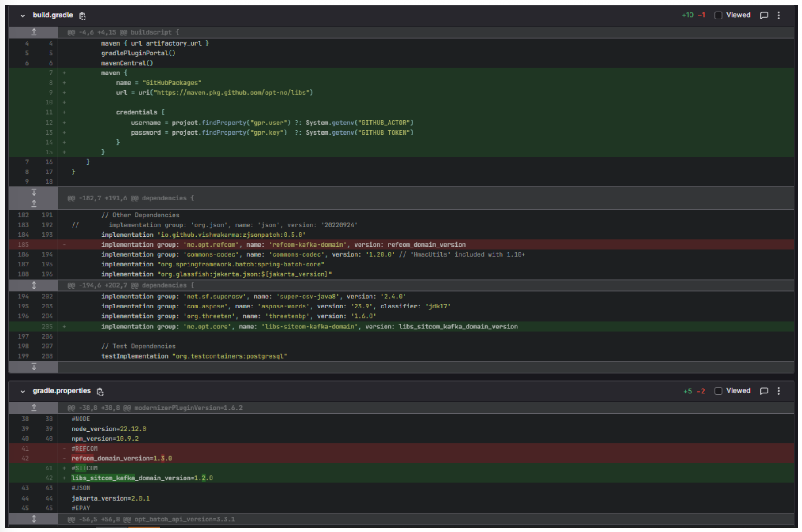
Task: Copy the build.gradle file path
Action: click(82, 16)
